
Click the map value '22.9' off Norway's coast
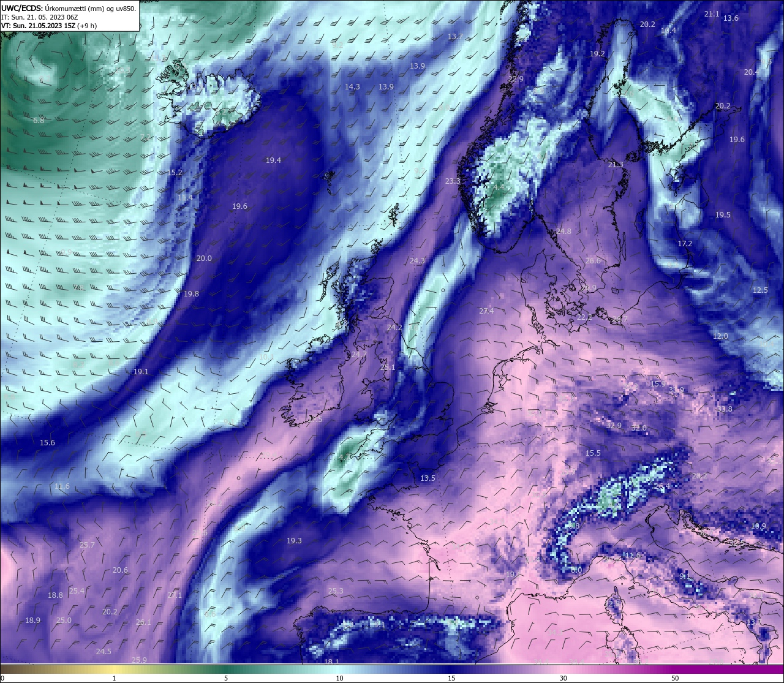516,78
